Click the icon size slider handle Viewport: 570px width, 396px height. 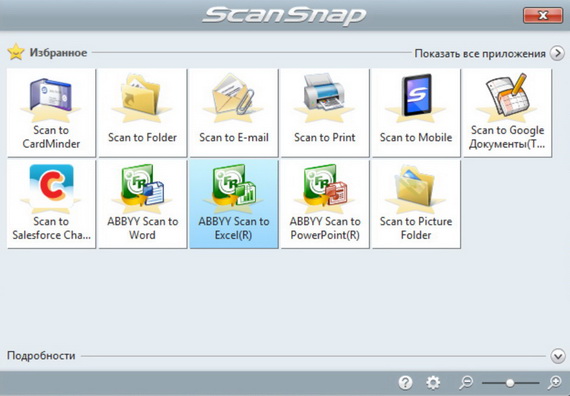(x=510, y=383)
